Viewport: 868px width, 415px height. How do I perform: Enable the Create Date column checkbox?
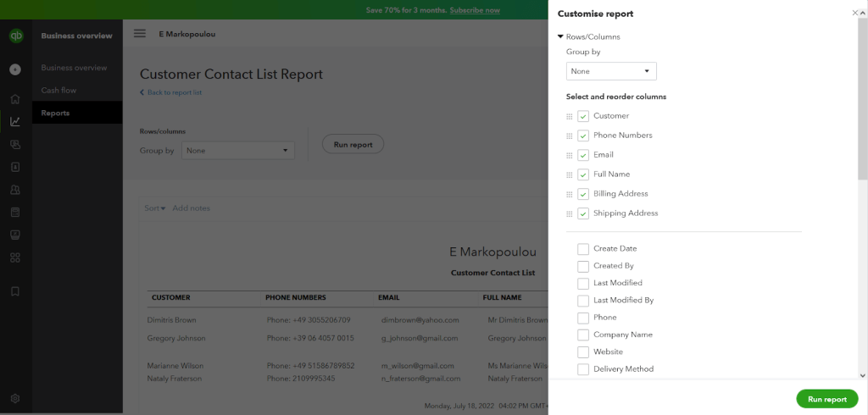pos(583,249)
